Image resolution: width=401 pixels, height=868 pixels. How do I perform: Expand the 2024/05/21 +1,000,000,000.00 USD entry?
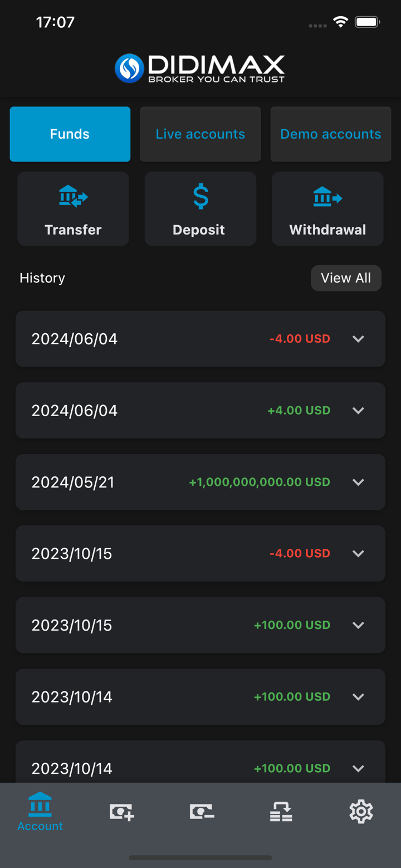click(x=358, y=482)
